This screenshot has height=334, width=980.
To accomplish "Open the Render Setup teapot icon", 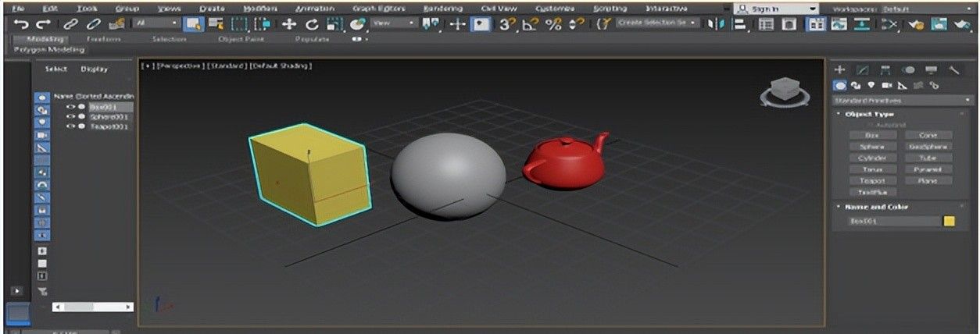I will [x=915, y=25].
